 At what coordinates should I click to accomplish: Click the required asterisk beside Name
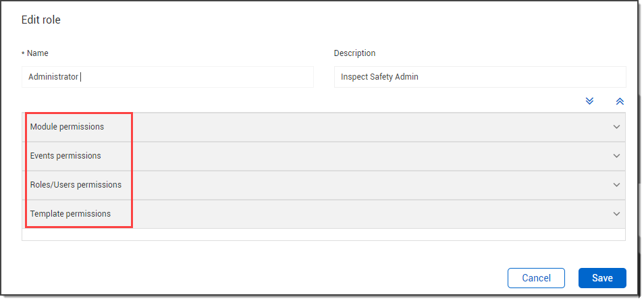[x=24, y=53]
